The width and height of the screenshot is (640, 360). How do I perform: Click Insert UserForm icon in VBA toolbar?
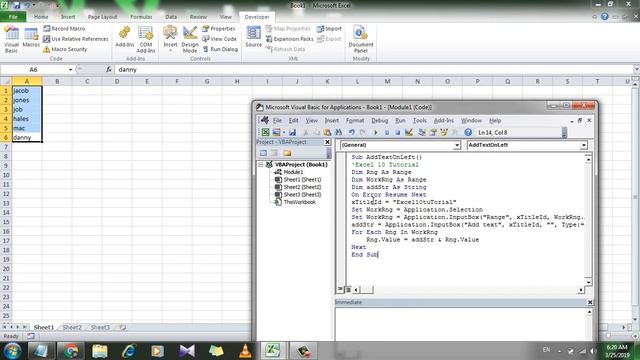click(276, 132)
